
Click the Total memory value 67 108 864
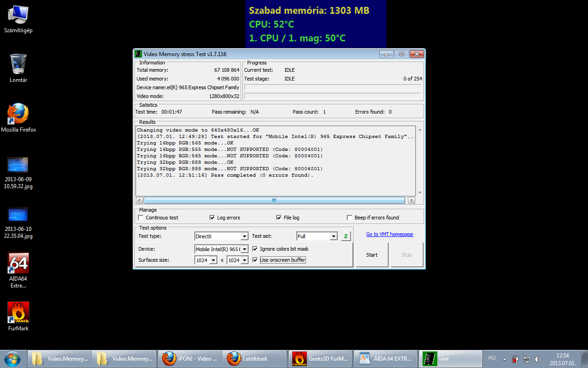226,70
